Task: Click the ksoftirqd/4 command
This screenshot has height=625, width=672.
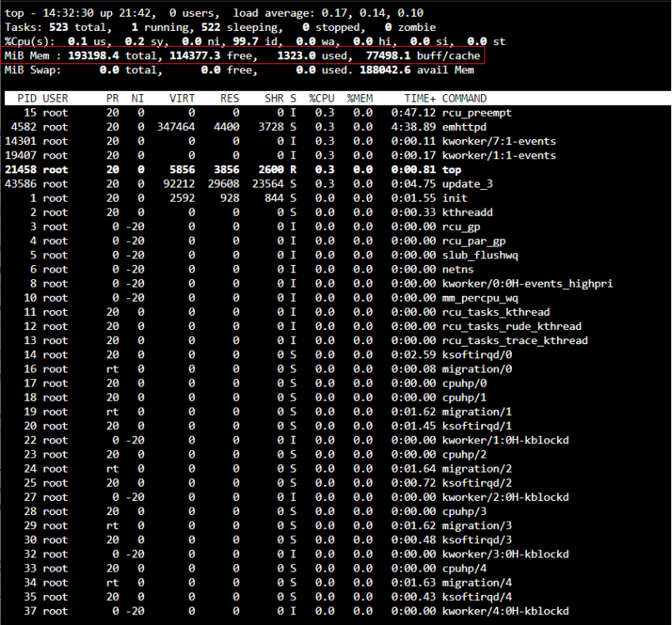Action: pyautogui.click(x=477, y=597)
